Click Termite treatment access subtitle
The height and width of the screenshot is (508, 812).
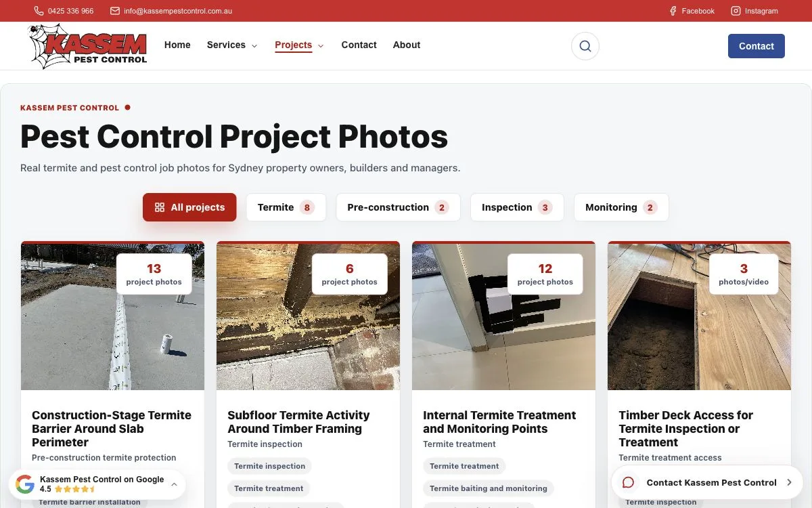(x=670, y=458)
